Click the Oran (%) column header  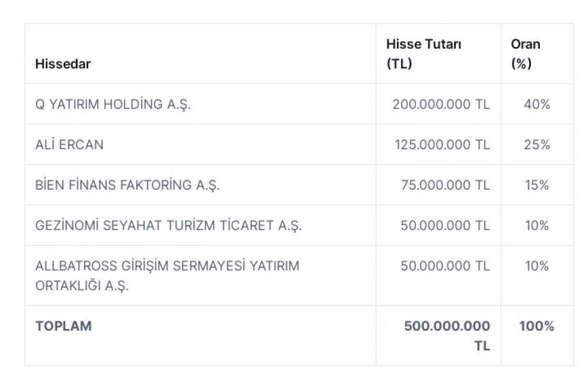tap(525, 54)
